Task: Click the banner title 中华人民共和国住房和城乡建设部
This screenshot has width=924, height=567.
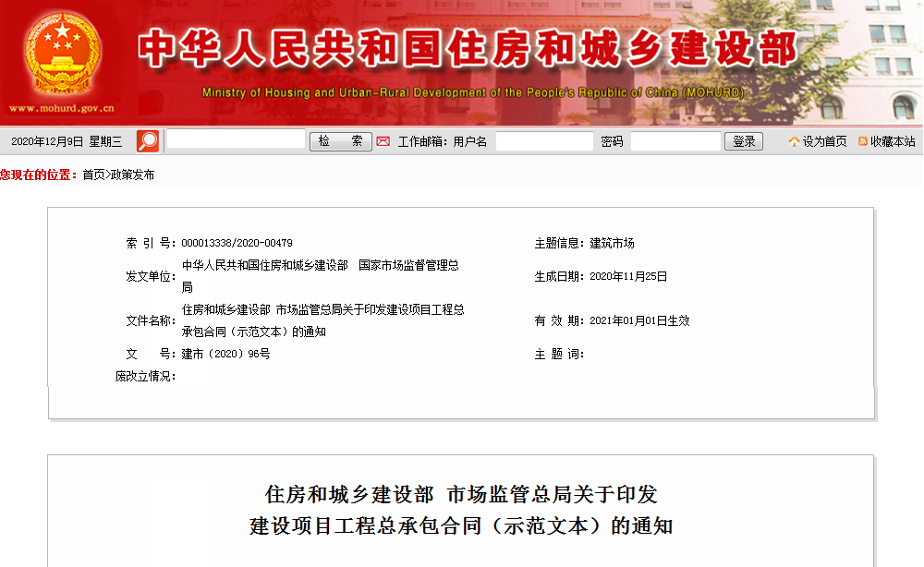Action: (468, 48)
